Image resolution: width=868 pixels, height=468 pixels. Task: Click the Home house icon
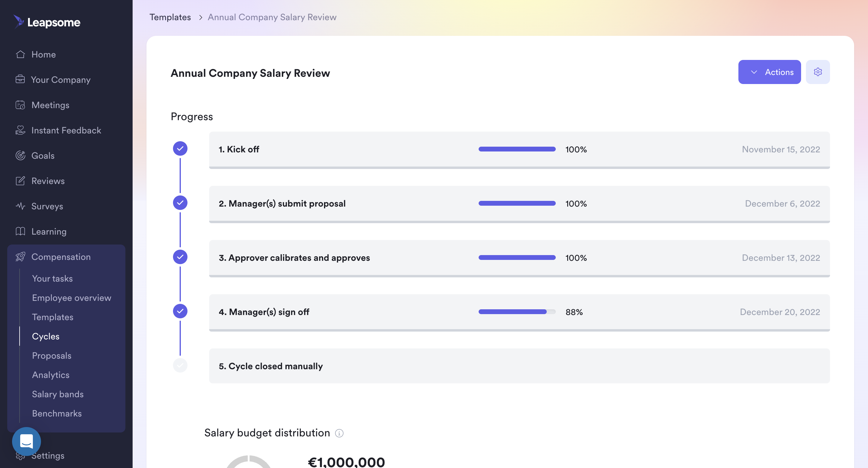pyautogui.click(x=20, y=54)
